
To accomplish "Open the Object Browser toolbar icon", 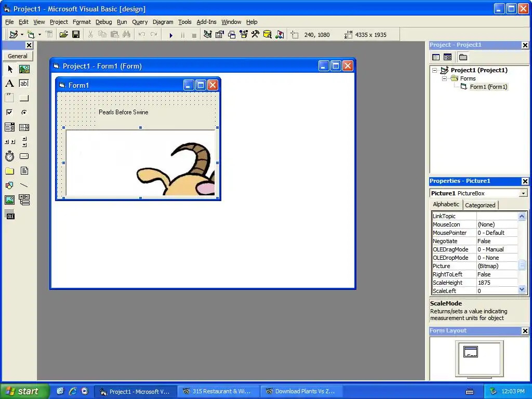I will pos(244,35).
